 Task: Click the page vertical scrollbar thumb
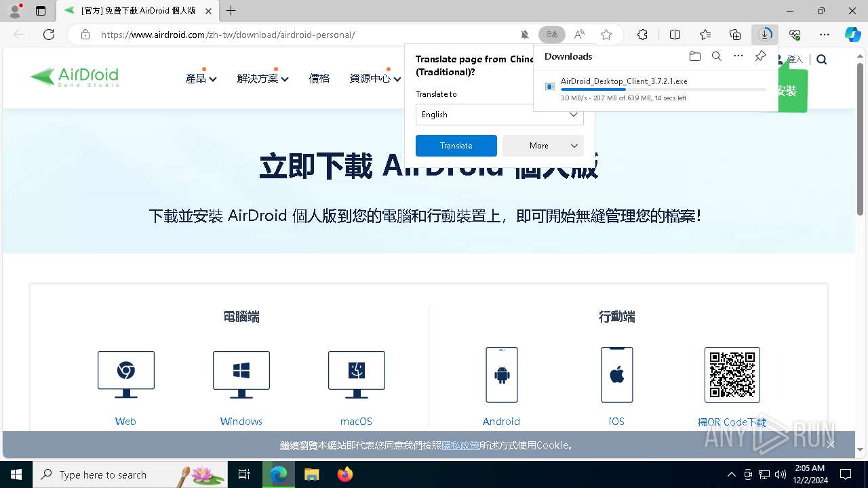(x=861, y=139)
